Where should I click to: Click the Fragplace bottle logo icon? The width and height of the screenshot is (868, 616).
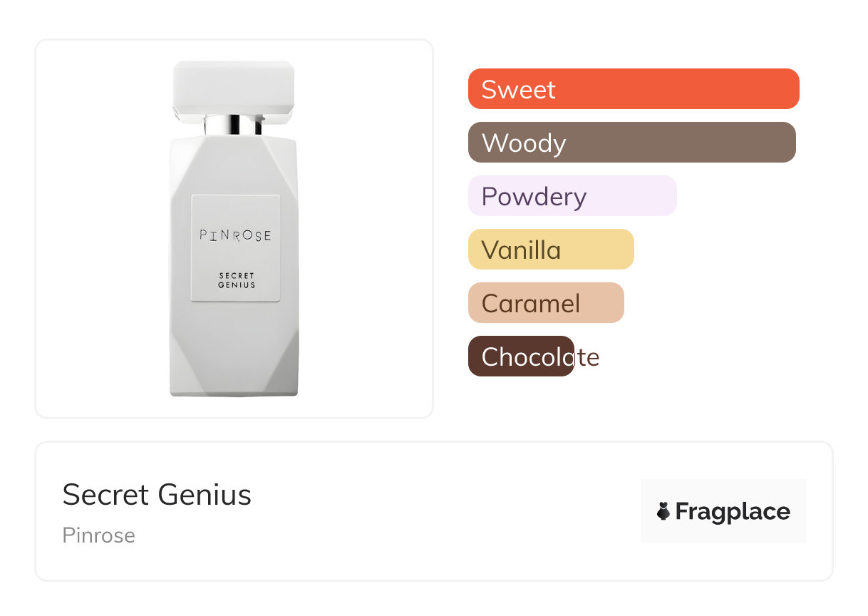click(663, 511)
